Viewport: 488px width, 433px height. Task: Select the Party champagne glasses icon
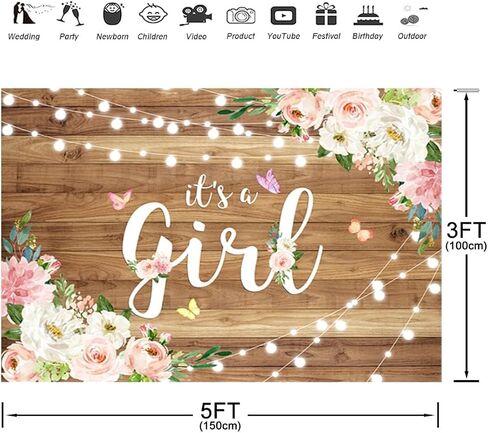[x=70, y=14]
